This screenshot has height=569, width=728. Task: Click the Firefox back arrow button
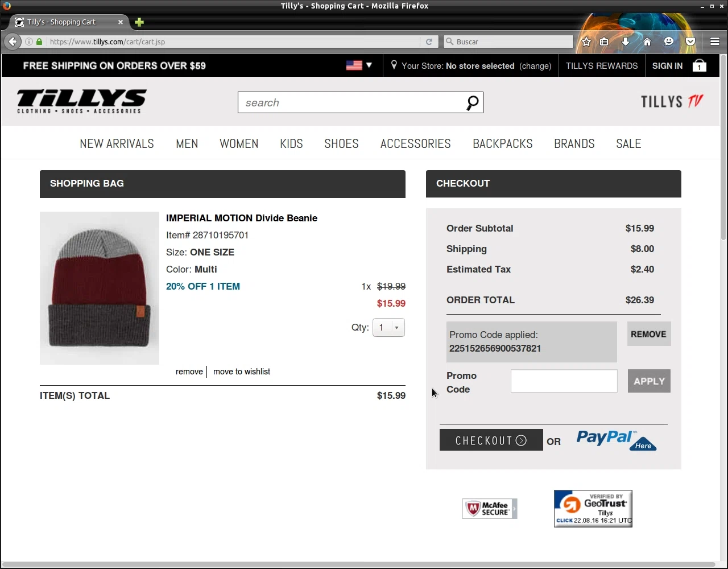(13, 42)
